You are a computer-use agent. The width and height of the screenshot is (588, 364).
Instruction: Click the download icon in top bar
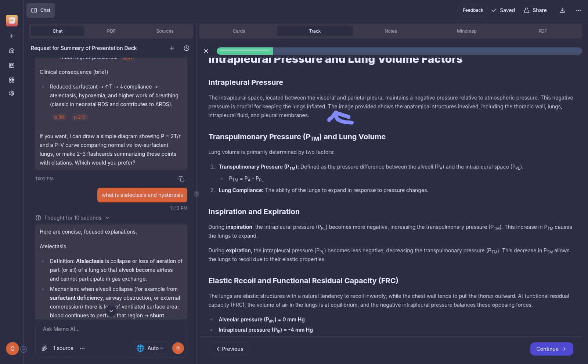[x=562, y=10]
